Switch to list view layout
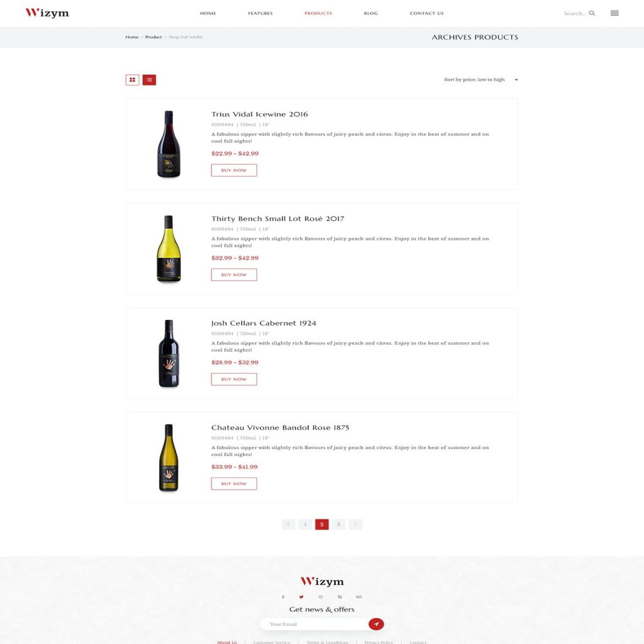The width and height of the screenshot is (644, 644). click(149, 80)
